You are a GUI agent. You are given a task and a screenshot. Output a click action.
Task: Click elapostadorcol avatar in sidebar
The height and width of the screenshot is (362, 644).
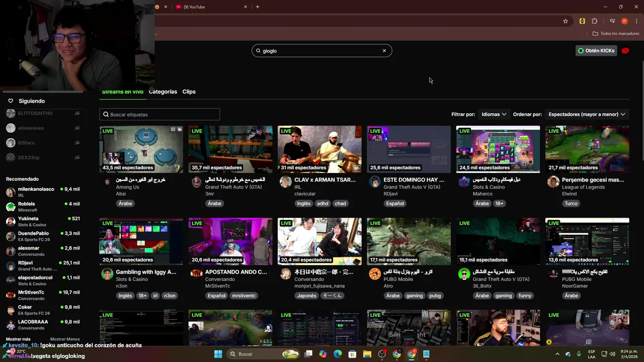(11, 281)
